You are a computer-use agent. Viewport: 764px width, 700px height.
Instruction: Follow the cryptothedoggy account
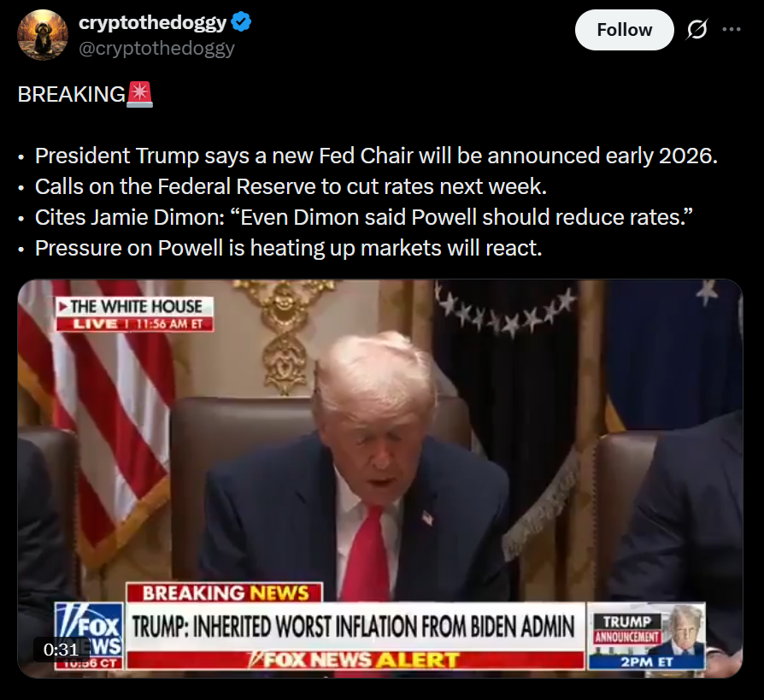(x=624, y=30)
